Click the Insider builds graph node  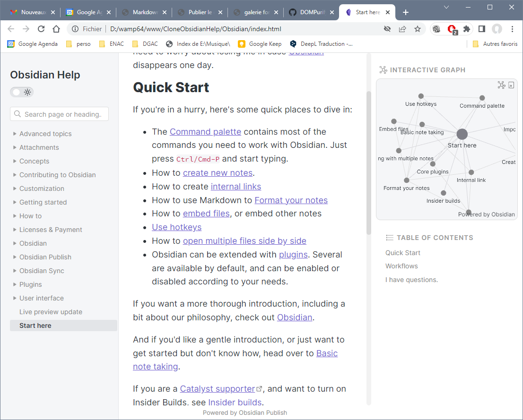point(443,193)
